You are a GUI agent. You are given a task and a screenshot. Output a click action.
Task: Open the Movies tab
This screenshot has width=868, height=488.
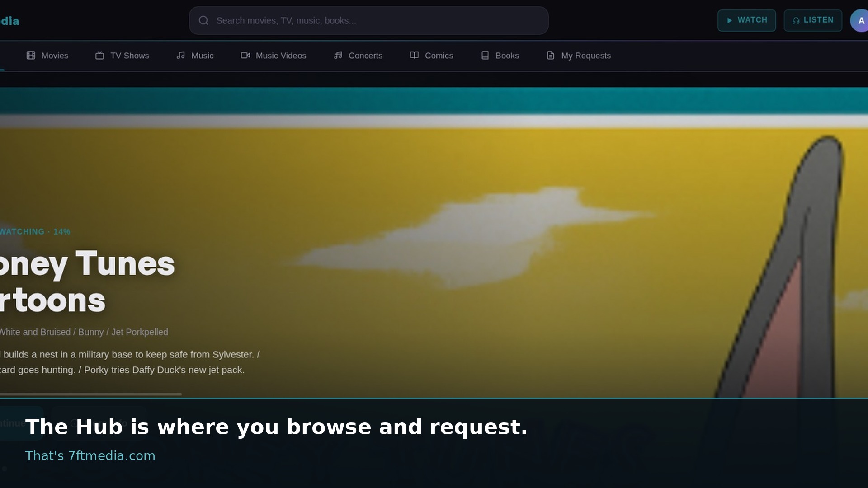(47, 56)
